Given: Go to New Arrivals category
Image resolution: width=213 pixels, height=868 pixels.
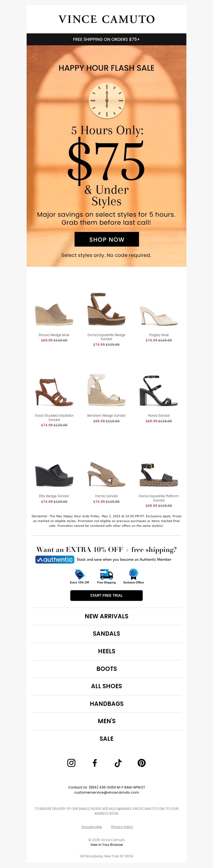Looking at the screenshot, I should (106, 616).
